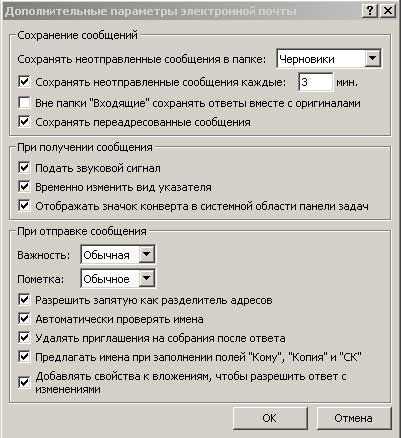This screenshot has width=401, height=438.
Task: Click the Обычная importance value field
Action: 110,255
